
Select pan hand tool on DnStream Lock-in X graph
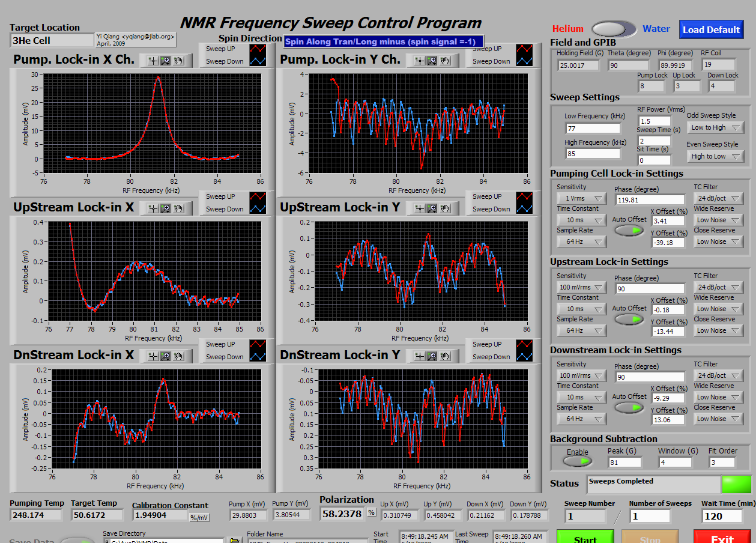point(178,356)
